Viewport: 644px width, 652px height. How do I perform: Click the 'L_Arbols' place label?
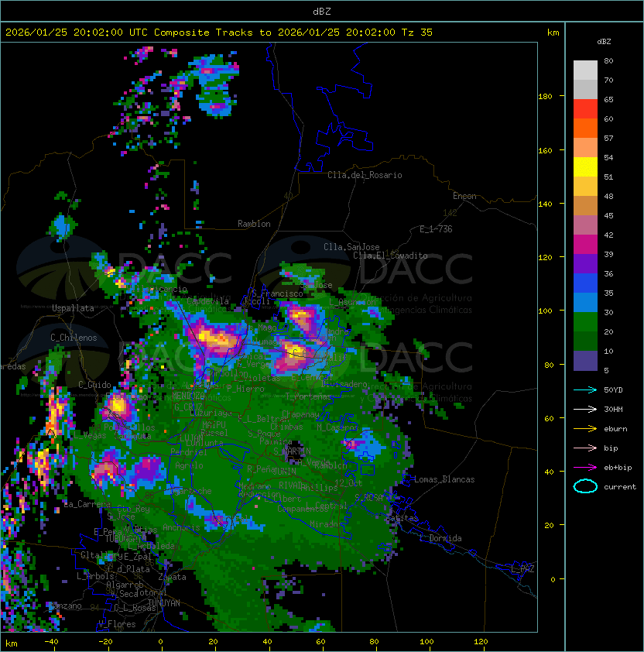95,576
